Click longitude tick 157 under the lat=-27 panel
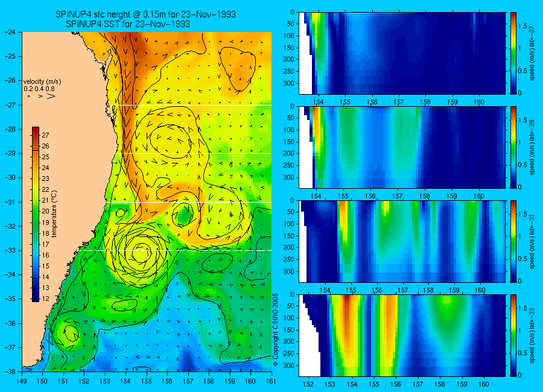Viewport: 543px width, 392px height. point(398,102)
